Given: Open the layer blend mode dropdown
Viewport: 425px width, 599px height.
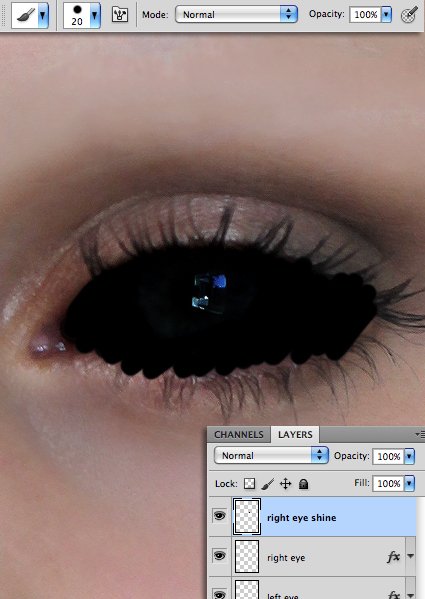Looking at the screenshot, I should [271, 456].
